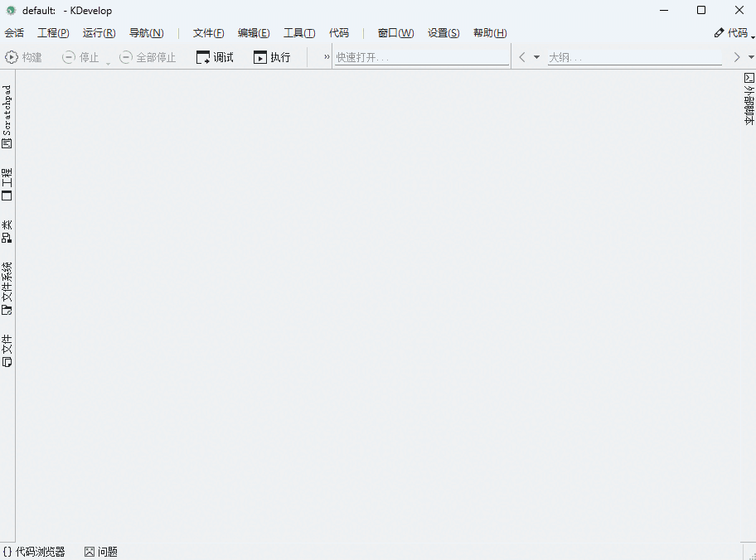Open the 运行 (Run) menu
The height and width of the screenshot is (560, 756).
tap(98, 33)
